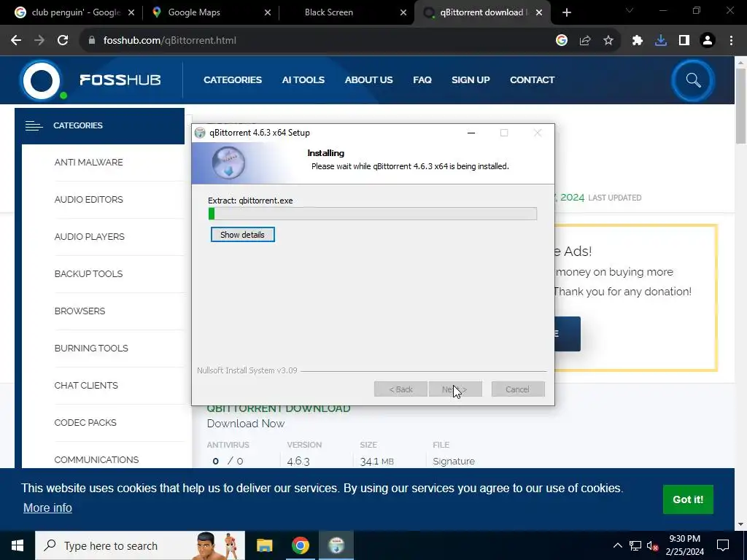Screen dimensions: 747x560
Task: Select CODEC PACKS category
Action: 85,422
